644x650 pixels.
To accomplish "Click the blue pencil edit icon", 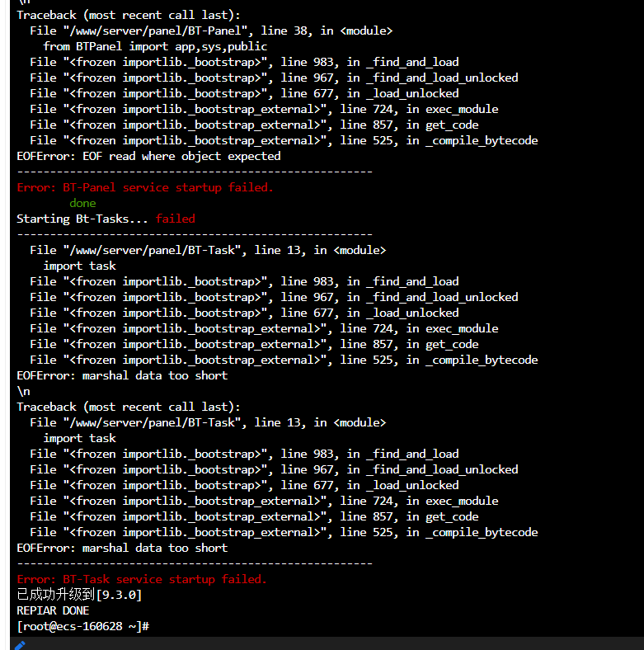I will tap(20, 645).
